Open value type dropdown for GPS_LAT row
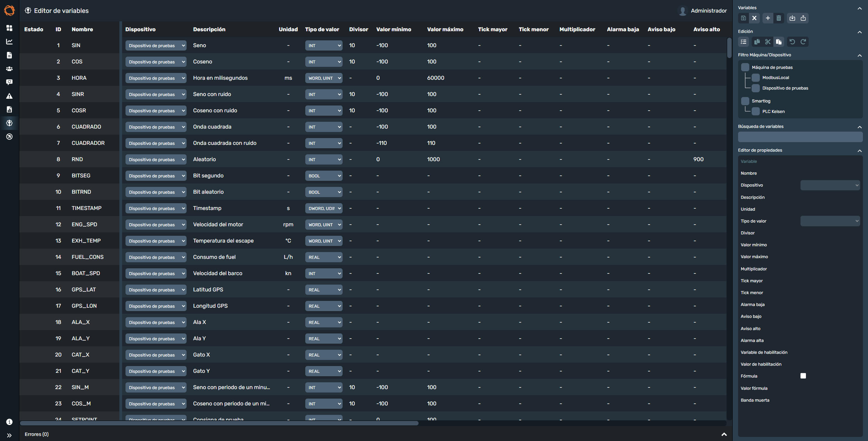This screenshot has width=868, height=441. point(324,290)
